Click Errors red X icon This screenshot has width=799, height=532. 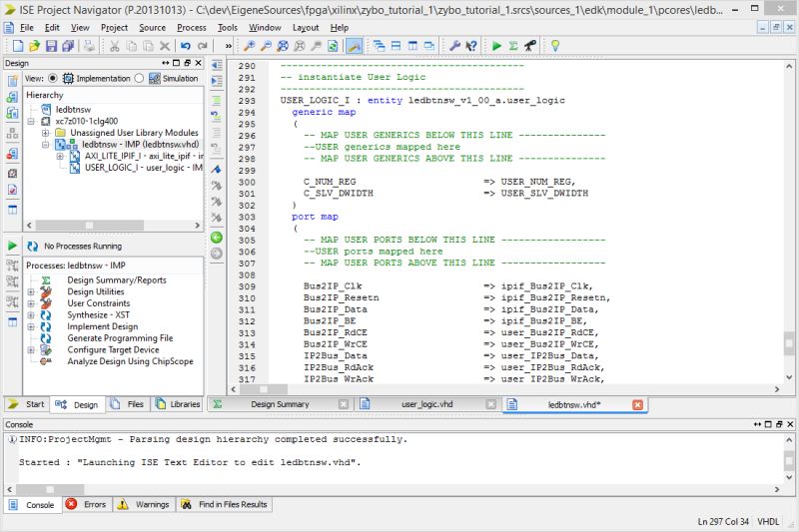(x=71, y=504)
